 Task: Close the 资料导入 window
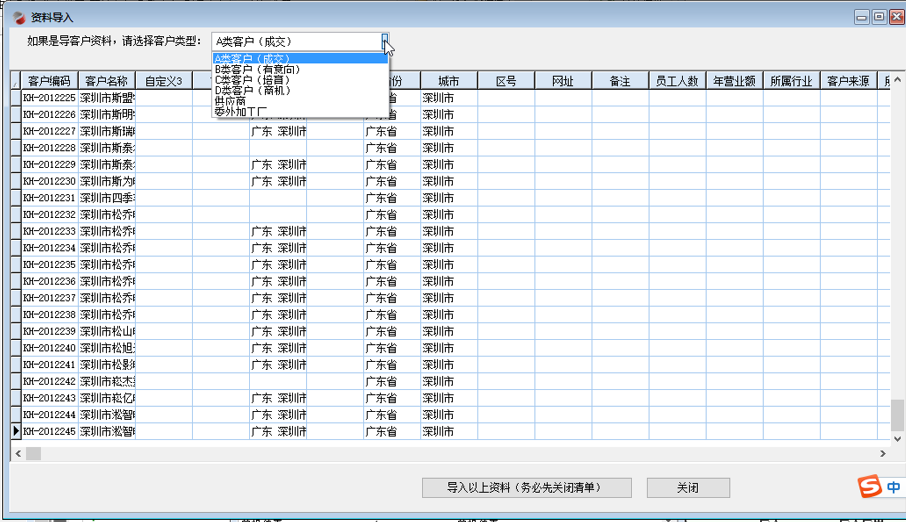click(896, 17)
